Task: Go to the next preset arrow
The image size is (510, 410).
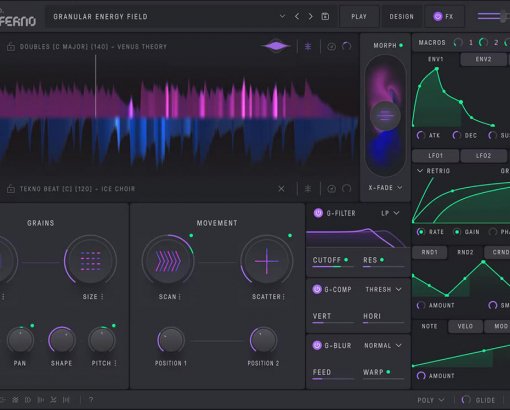Action: tap(310, 16)
